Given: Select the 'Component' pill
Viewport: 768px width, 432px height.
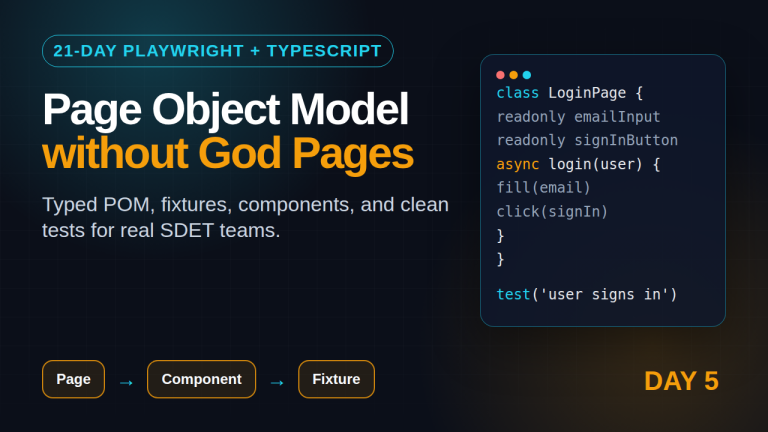Looking at the screenshot, I should tap(201, 379).
